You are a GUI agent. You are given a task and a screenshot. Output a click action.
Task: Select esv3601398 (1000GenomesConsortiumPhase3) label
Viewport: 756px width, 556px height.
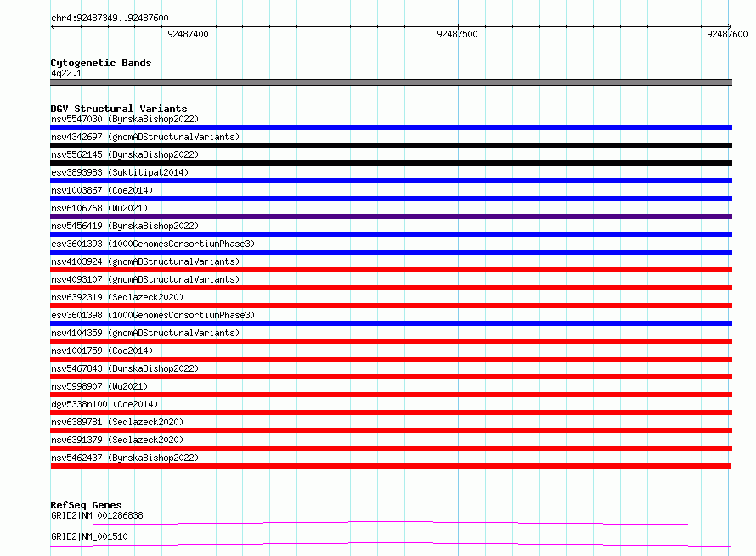coord(153,315)
